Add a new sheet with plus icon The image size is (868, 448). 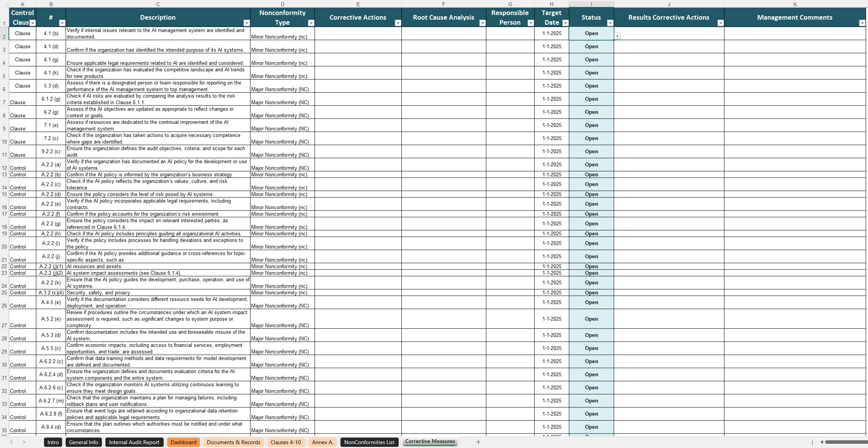pos(478,442)
